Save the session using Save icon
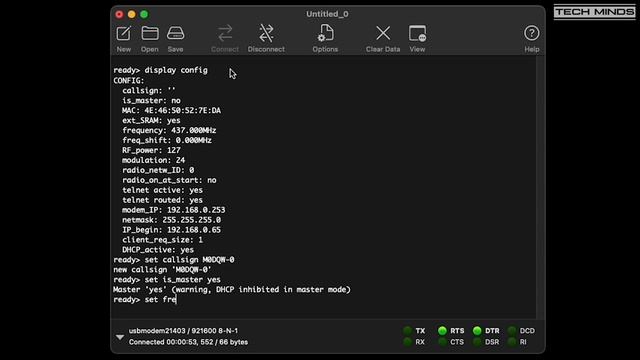Viewport: 640px width, 360px height. pos(176,33)
